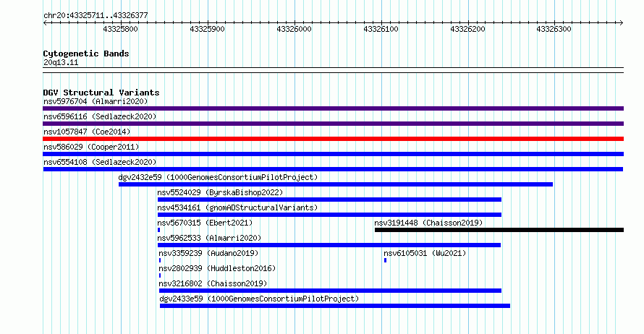The width and height of the screenshot is (644, 334).
Task: Select the small nsv5670315 blue marker
Action: (x=159, y=230)
